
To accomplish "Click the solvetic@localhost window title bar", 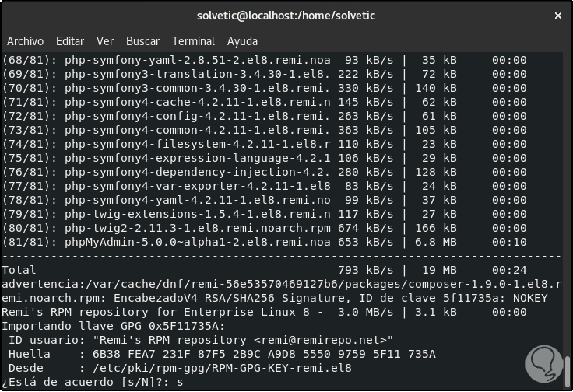I will pyautogui.click(x=286, y=16).
